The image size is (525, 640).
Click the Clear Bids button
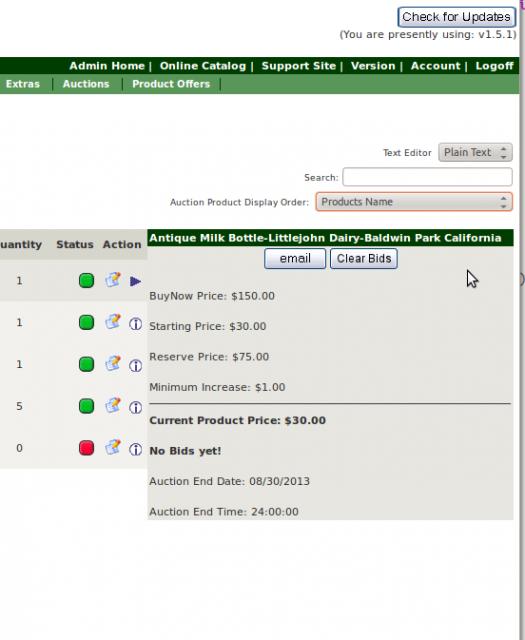364,258
